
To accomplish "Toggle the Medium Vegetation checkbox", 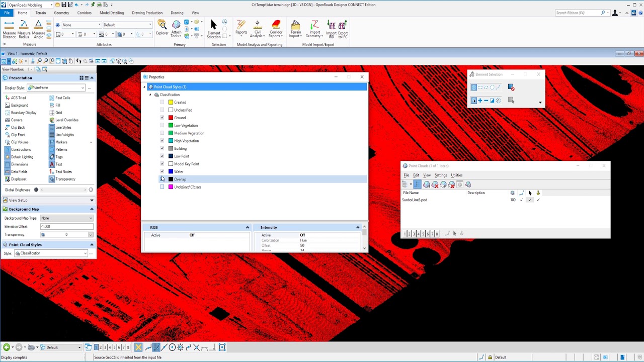I will pyautogui.click(x=162, y=133).
